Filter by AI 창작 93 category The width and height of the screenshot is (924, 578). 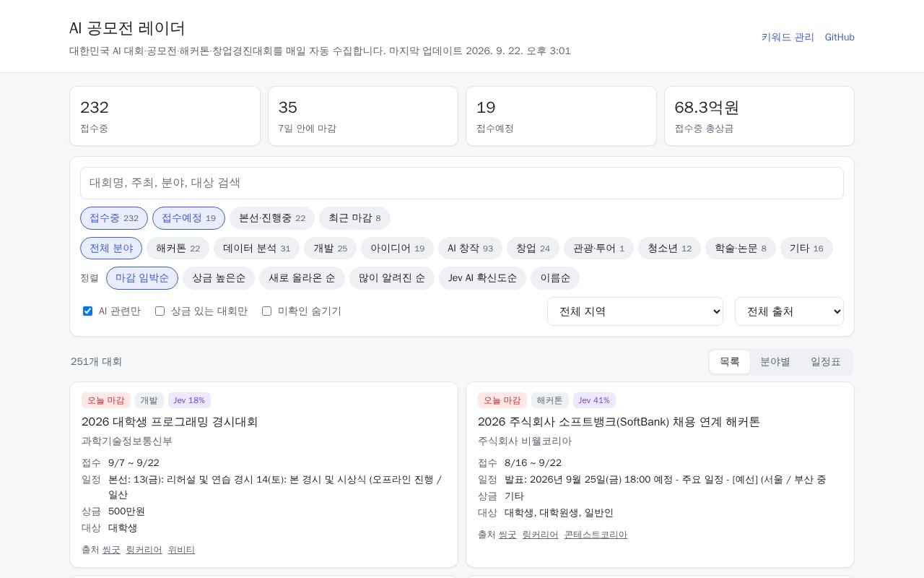[x=470, y=248]
